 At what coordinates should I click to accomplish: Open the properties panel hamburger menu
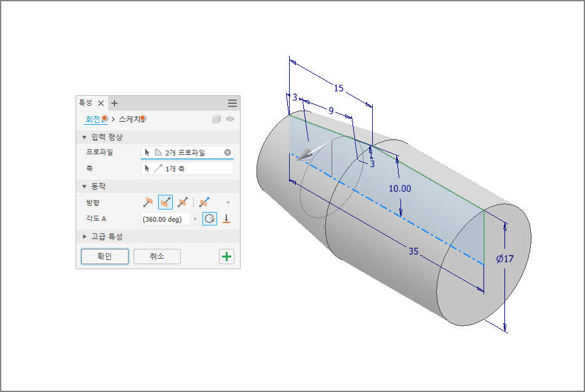(x=233, y=103)
